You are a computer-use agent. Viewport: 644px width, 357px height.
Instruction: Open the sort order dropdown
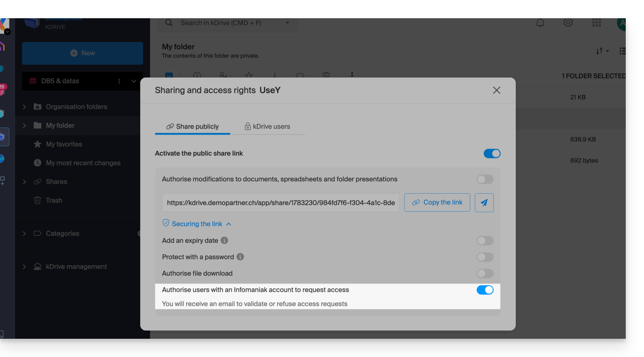(602, 51)
